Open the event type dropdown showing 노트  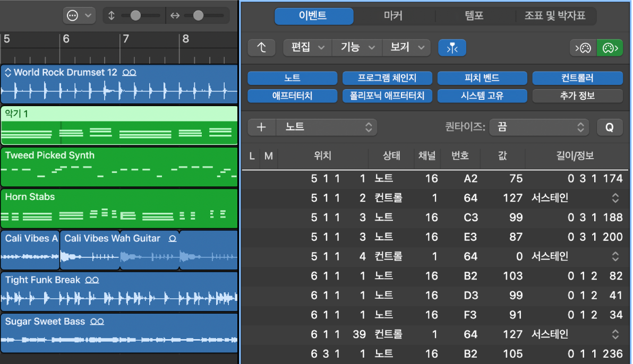click(326, 127)
